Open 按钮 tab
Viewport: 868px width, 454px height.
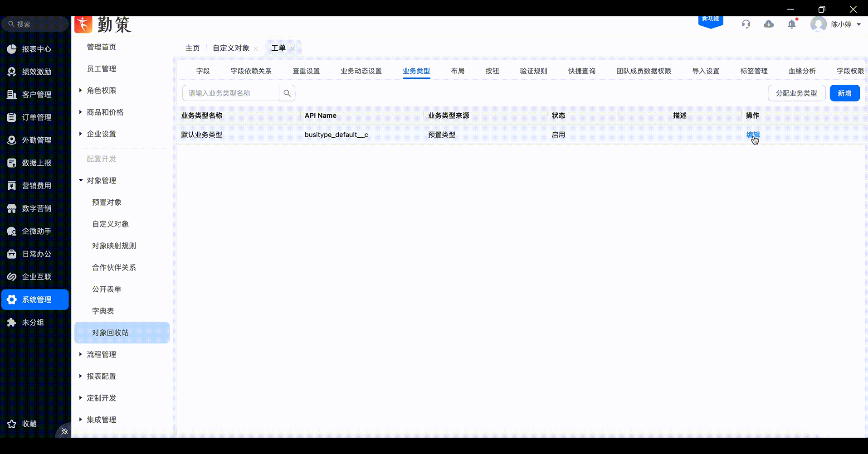point(492,71)
